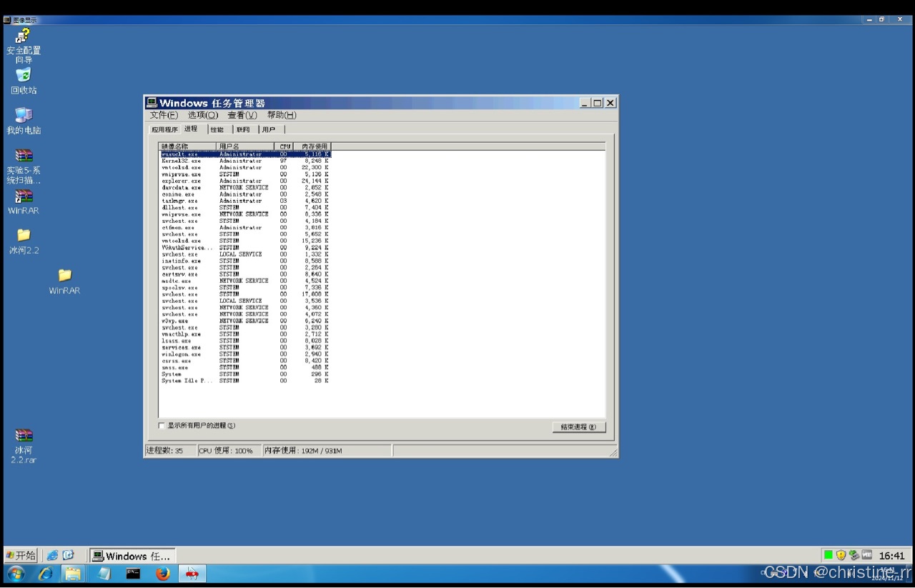The height and width of the screenshot is (588, 915).
Task: Select the 实验5-系统扫描 archive icon
Action: (x=24, y=166)
